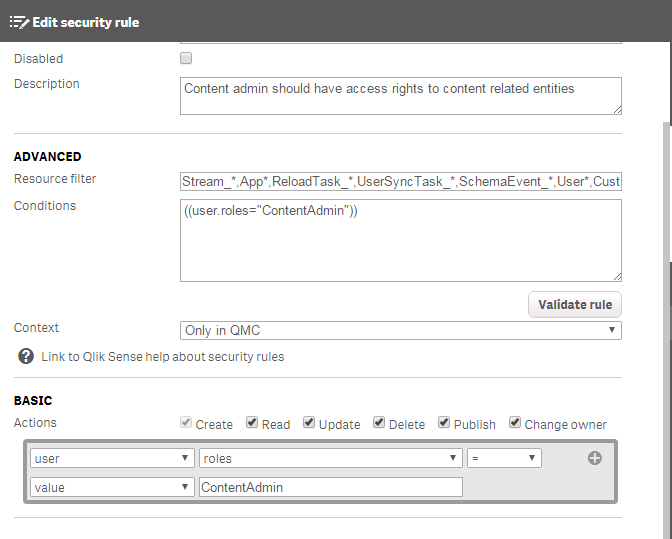Click the Resource filter input field

pyautogui.click(x=400, y=181)
